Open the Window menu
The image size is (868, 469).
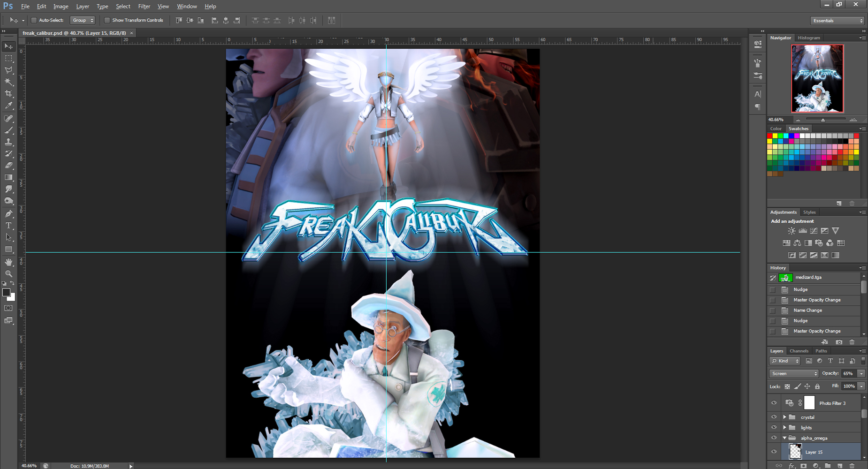tap(187, 6)
